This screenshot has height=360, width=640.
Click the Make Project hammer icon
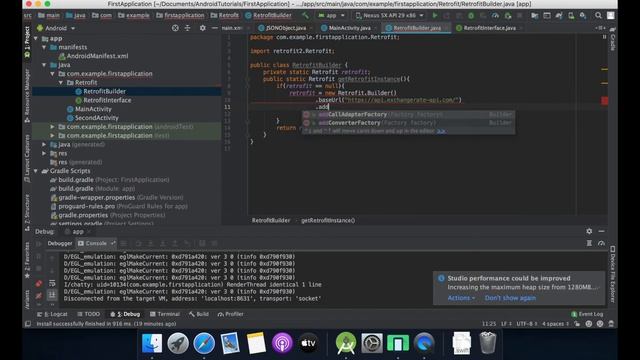coord(305,16)
